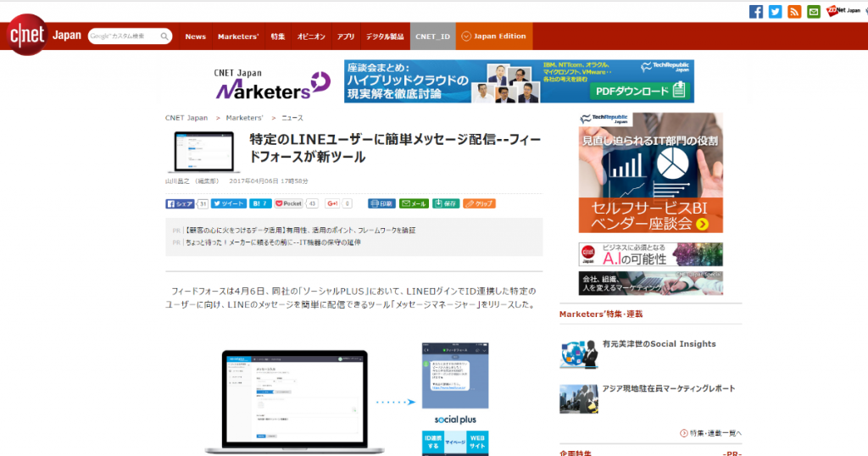868x456 pixels.
Task: Open the ZDNet Japan logo link
Action: [x=843, y=11]
